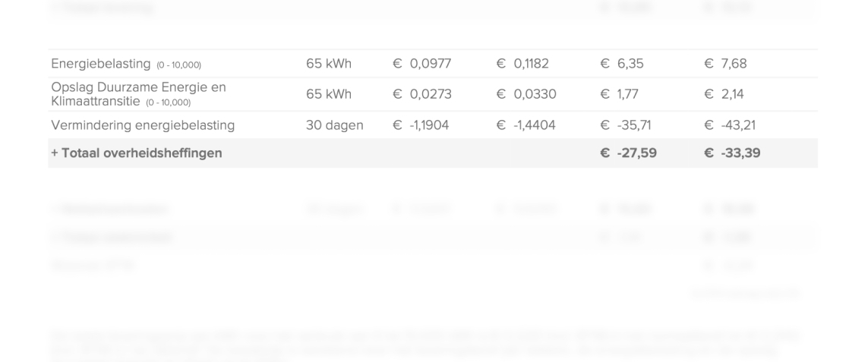Select the € -1,1904 rate cell
Viewport: 868px width, 362px height.
pos(421,125)
